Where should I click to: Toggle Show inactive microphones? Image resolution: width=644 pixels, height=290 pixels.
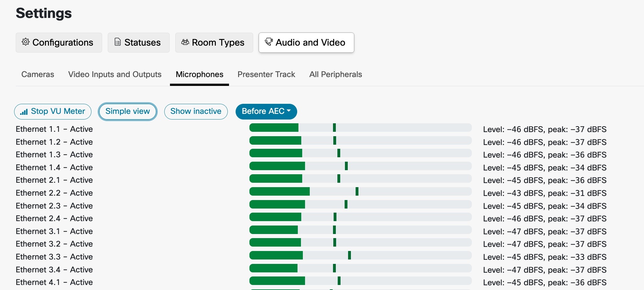click(196, 111)
